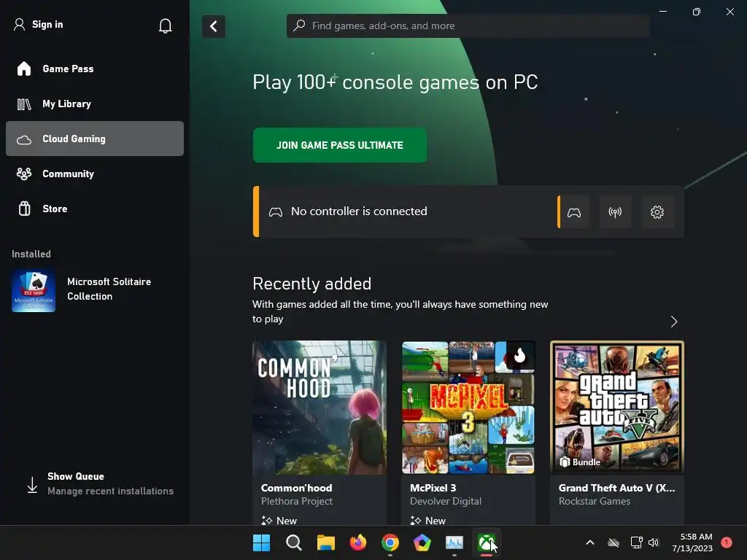The image size is (747, 560).
Task: Open controller status icon button
Action: [574, 212]
